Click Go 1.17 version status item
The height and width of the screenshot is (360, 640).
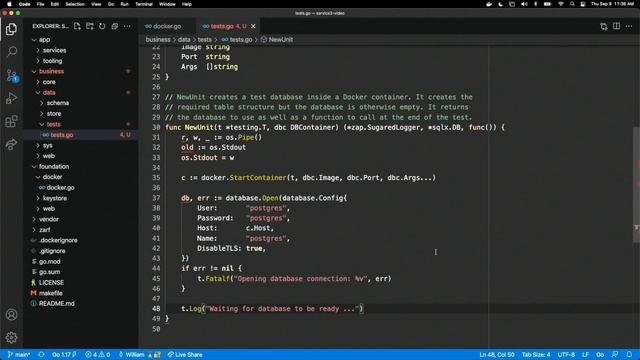pos(64,355)
